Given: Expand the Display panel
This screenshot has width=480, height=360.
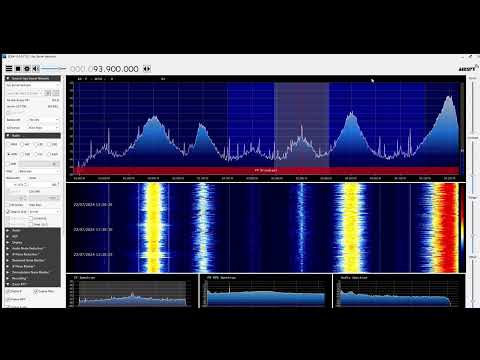Looking at the screenshot, I should (x=33, y=242).
